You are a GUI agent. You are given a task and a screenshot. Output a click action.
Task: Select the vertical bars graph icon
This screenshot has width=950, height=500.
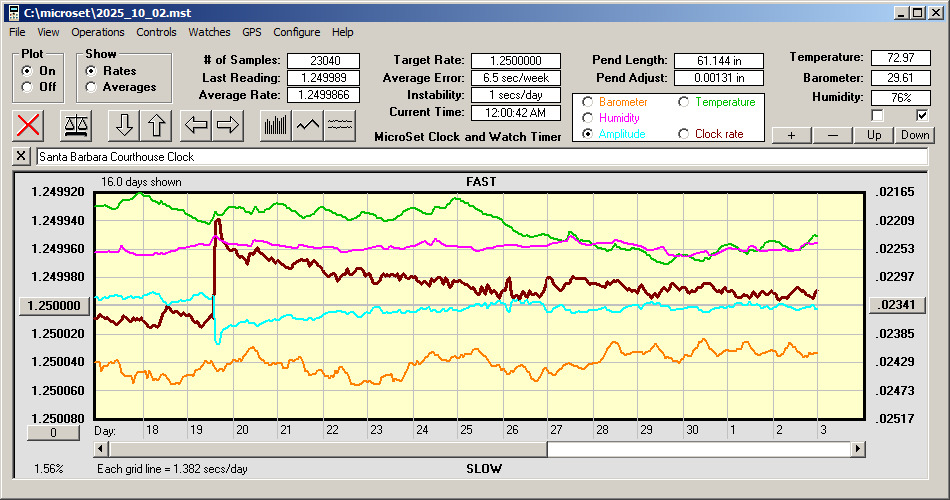coord(275,125)
